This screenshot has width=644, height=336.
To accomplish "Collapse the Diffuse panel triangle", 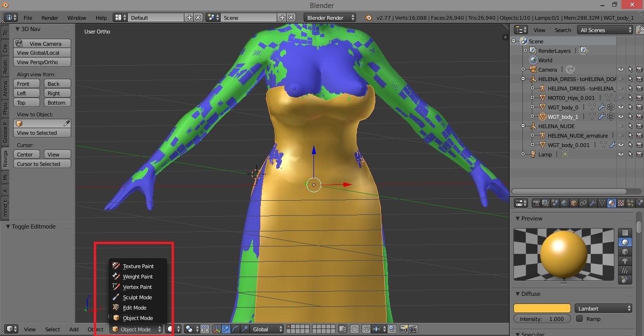I will 518,294.
